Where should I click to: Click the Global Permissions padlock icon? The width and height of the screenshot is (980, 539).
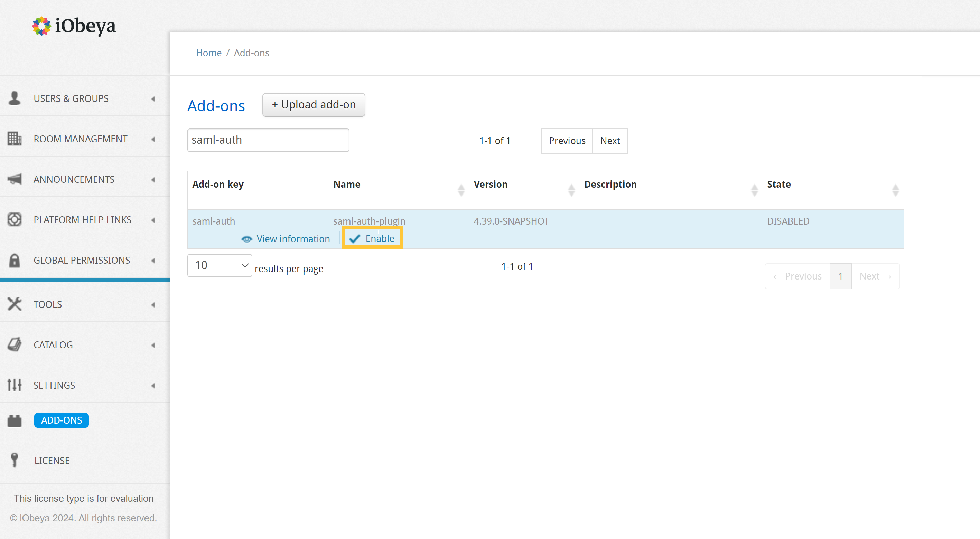point(15,260)
